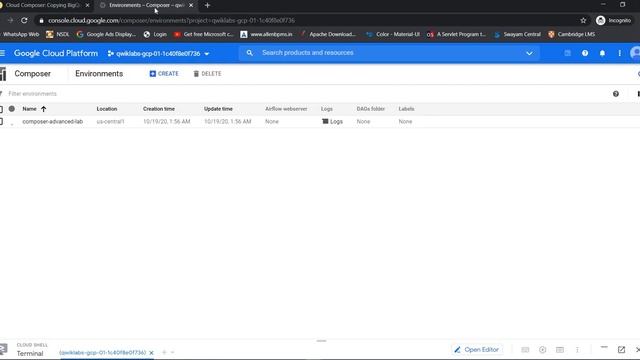Viewport: 640px width, 360px height.
Task: Open the Google Cloud navigation hamburger menu
Action: click(2, 53)
